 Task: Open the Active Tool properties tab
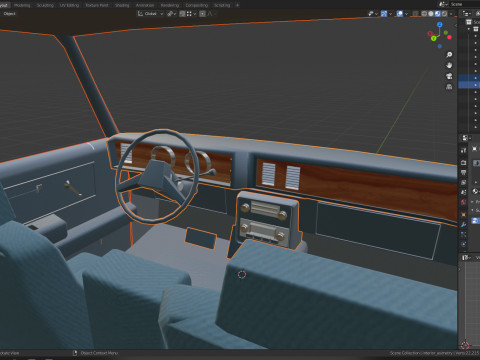[x=463, y=151]
